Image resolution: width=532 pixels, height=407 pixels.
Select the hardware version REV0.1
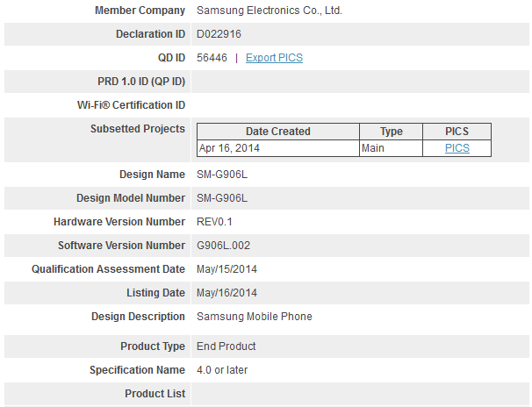[214, 222]
